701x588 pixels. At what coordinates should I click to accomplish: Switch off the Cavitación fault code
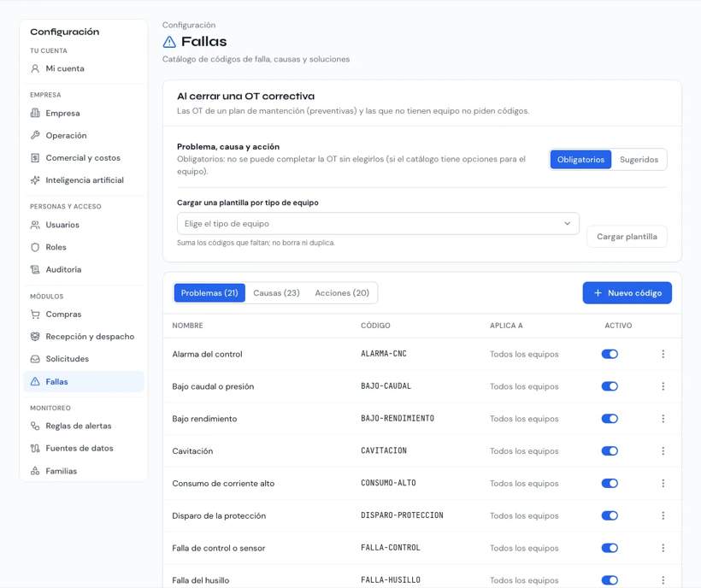click(610, 451)
